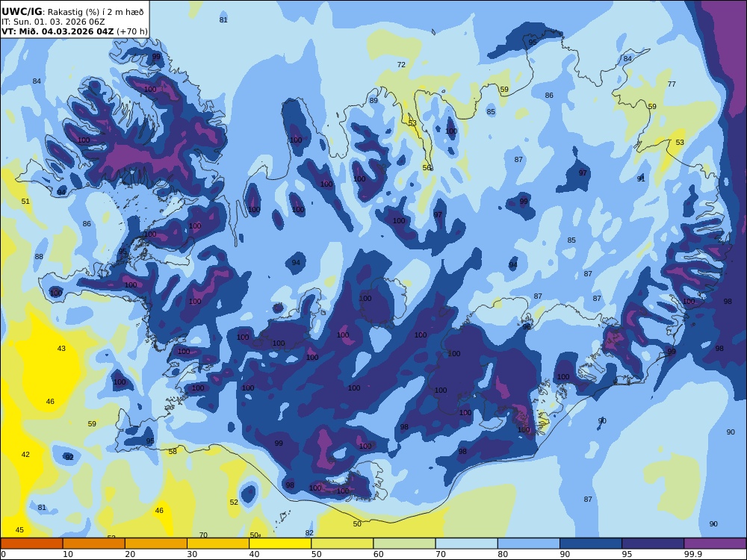747x560 pixels.
Task: Click the '80' legend tick label
Action: point(503,554)
